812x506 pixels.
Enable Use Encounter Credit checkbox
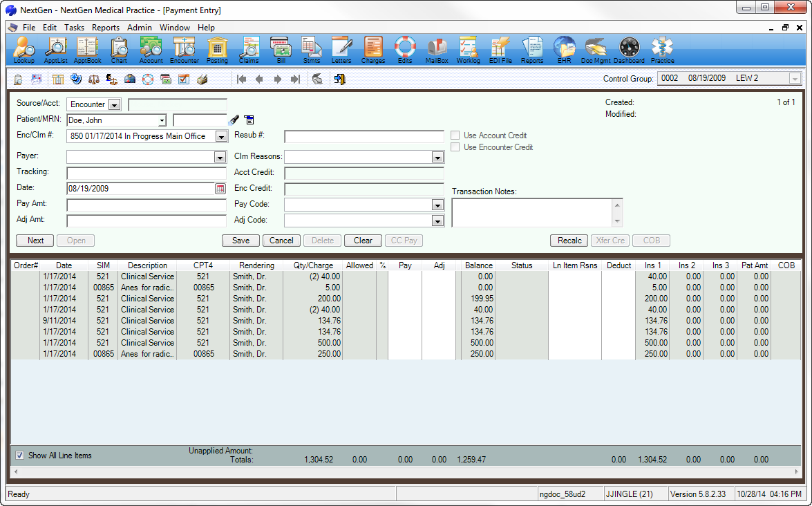pyautogui.click(x=455, y=147)
